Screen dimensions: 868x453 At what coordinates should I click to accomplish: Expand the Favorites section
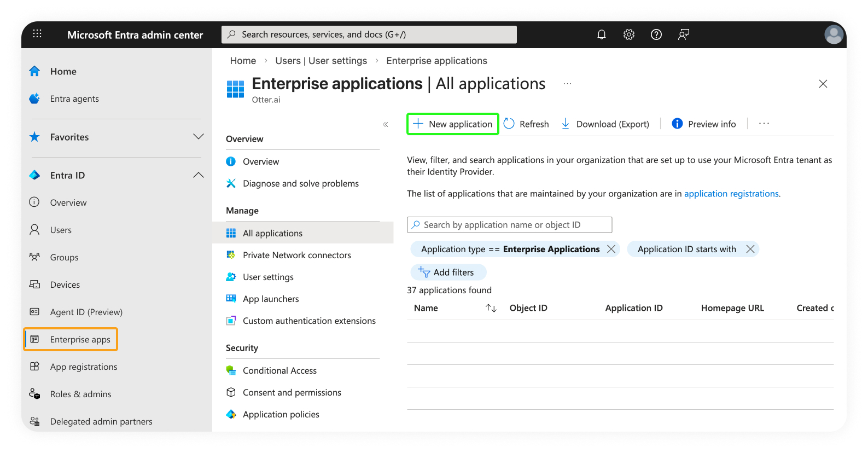click(198, 137)
